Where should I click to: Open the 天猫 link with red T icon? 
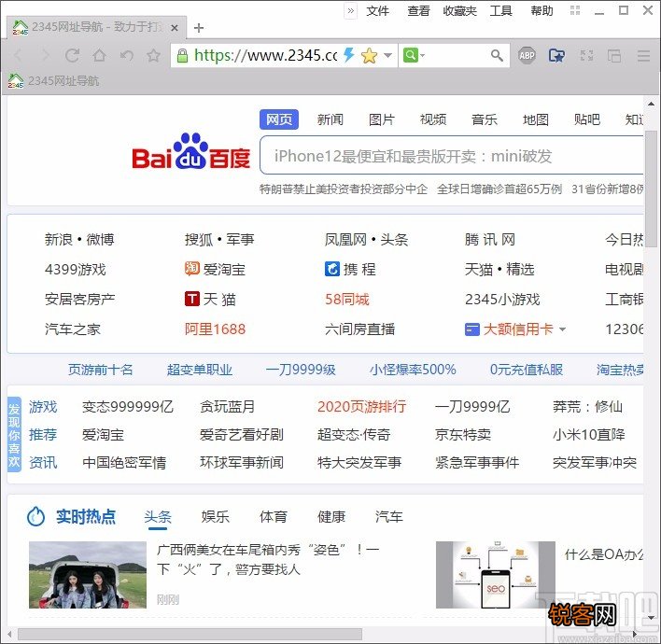pos(210,300)
